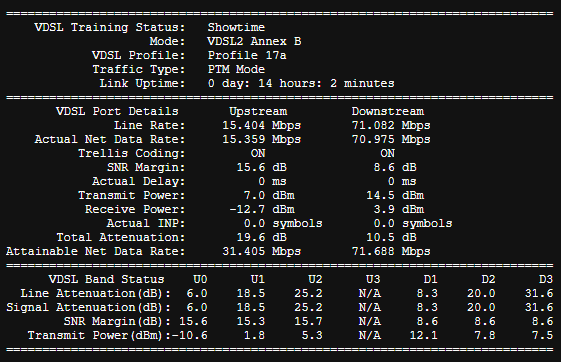This screenshot has width=561, height=362.
Task: Click the Profile 17a value
Action: coord(247,55)
